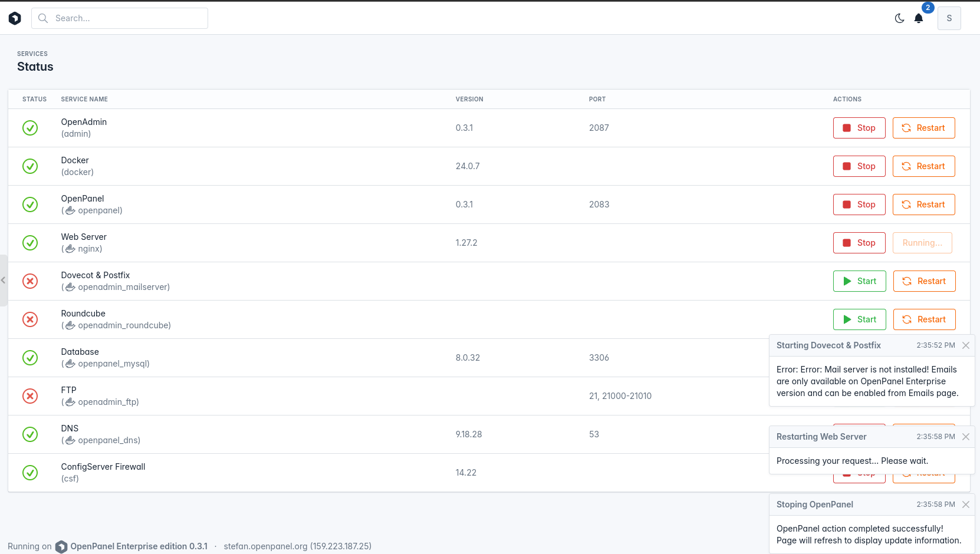Click Starting Dovecot & Postfix notification title
The image size is (980, 554).
(x=828, y=345)
